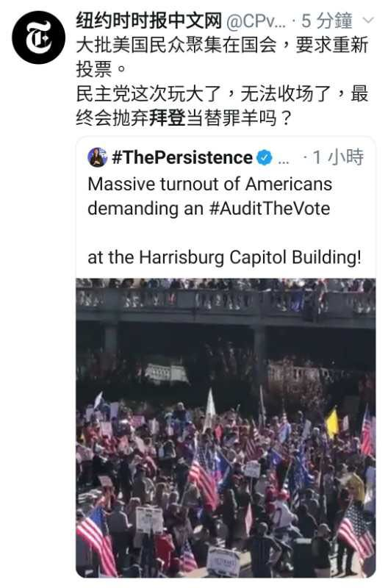Click the blue verified badge next to #ThePersistence
Screen dimensions: 388x588
point(265,157)
